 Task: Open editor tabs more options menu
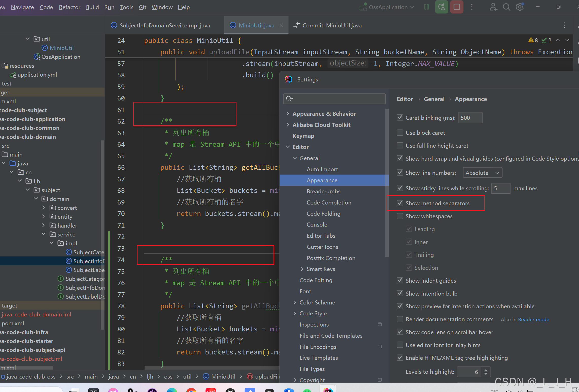[x=564, y=25]
